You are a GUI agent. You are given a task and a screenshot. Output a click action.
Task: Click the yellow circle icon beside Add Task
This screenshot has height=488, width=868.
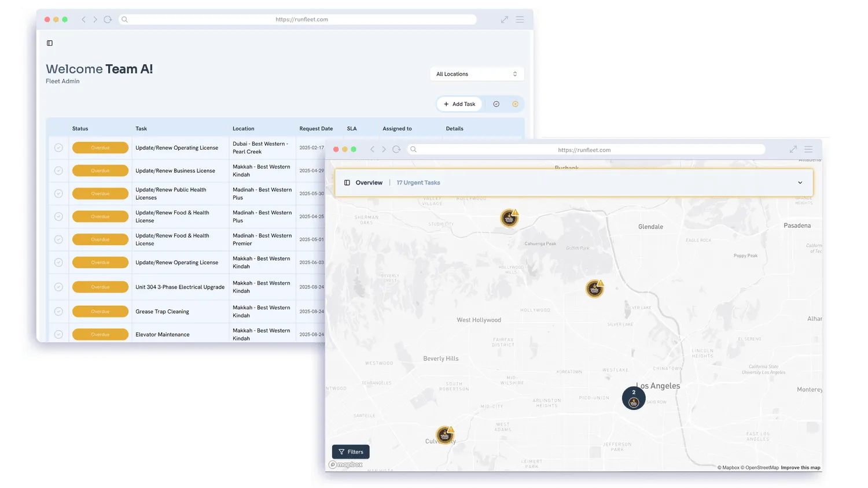(515, 104)
